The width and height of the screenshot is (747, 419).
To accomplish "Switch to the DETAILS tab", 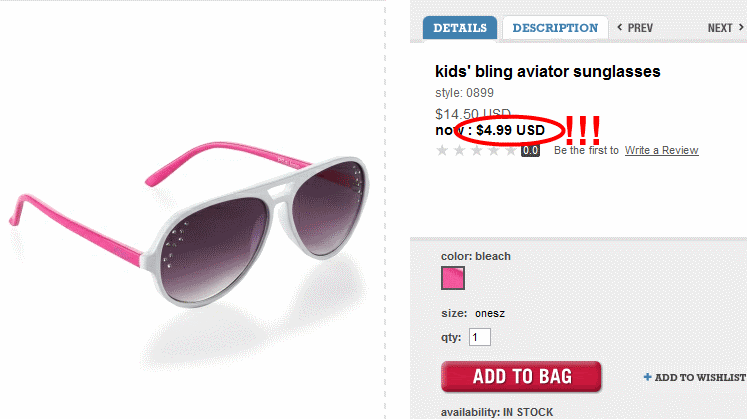I will 460,28.
